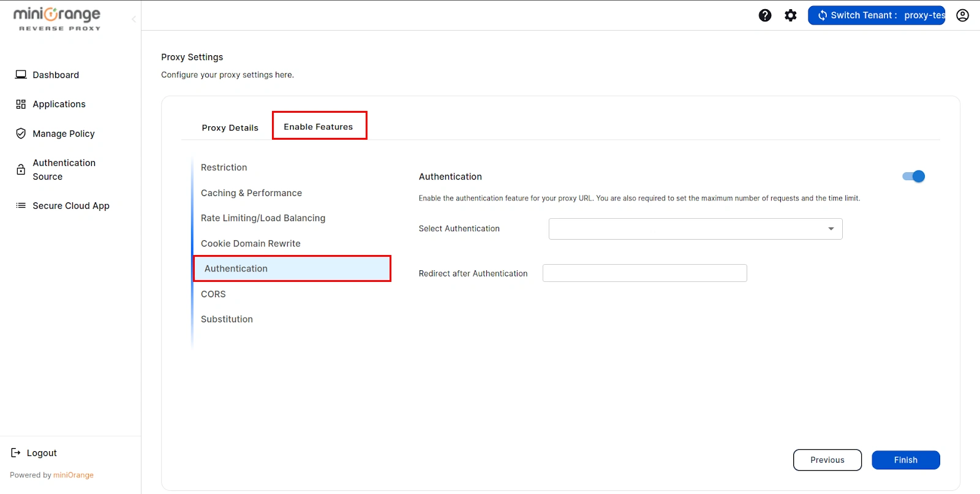The width and height of the screenshot is (980, 494).
Task: Select Rate Limiting/Load Balancing feature
Action: coord(263,218)
